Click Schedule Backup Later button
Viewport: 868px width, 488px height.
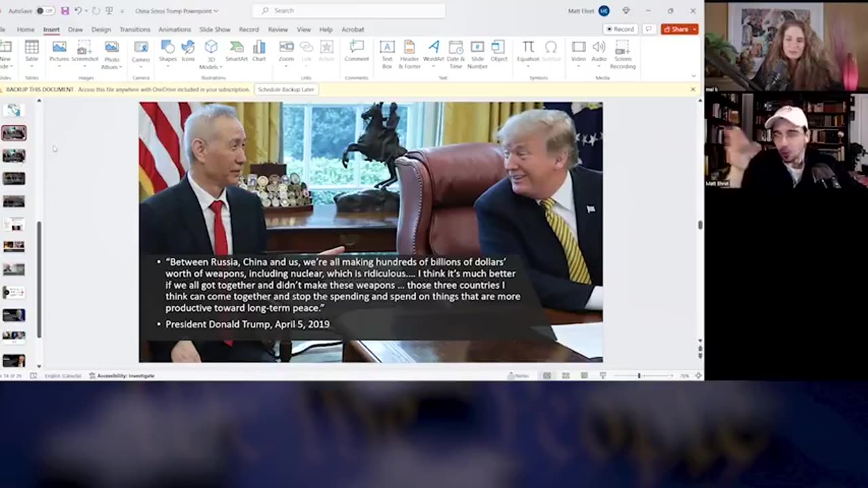286,89
